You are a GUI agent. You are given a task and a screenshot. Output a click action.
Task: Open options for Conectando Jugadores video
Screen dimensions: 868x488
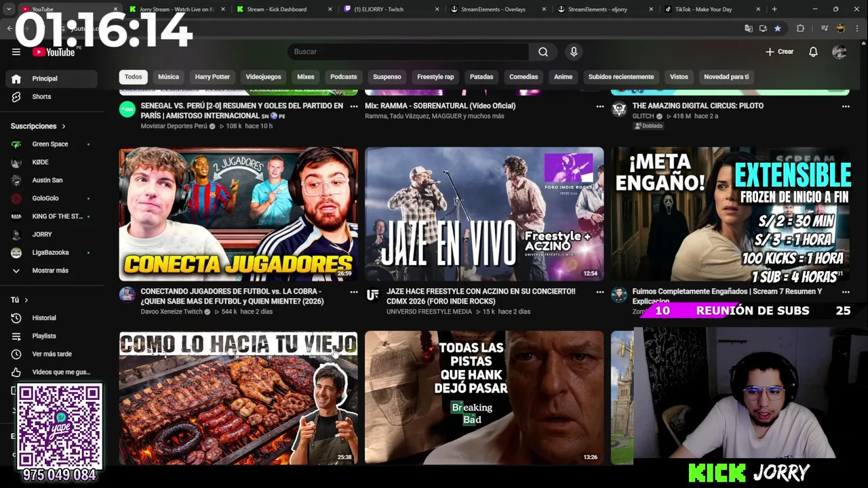(x=354, y=292)
